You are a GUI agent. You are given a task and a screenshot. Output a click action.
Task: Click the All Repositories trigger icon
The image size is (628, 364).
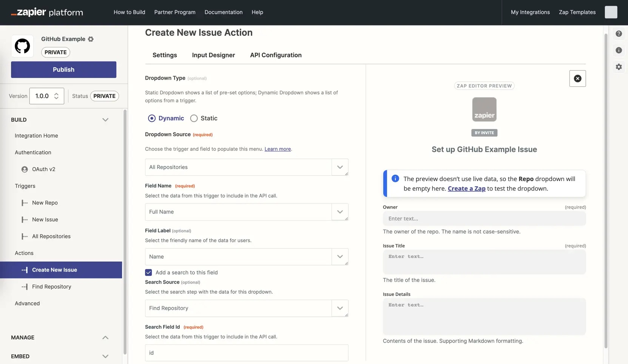[x=25, y=237]
